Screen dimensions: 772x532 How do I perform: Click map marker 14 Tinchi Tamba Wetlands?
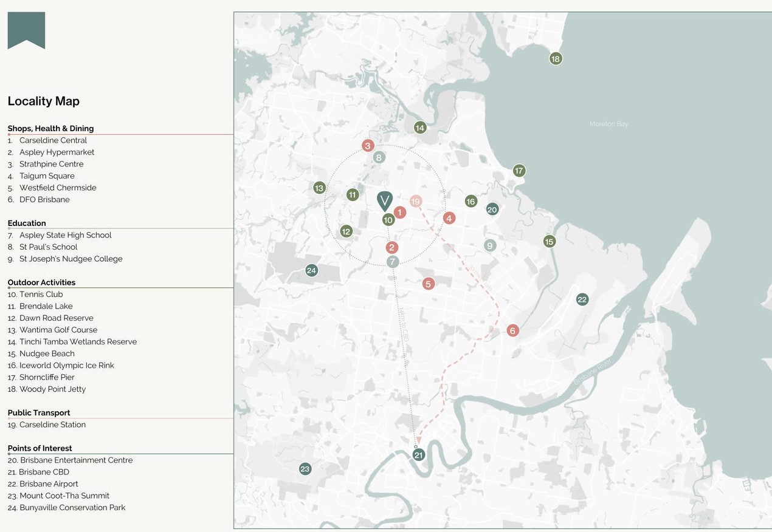pos(419,128)
